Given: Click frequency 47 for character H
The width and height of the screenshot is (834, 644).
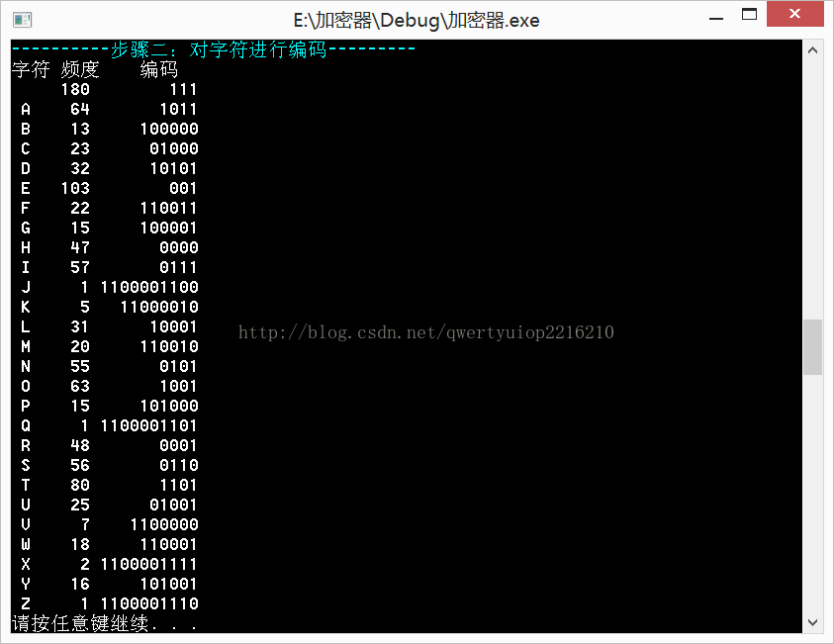Looking at the screenshot, I should pyautogui.click(x=80, y=248).
